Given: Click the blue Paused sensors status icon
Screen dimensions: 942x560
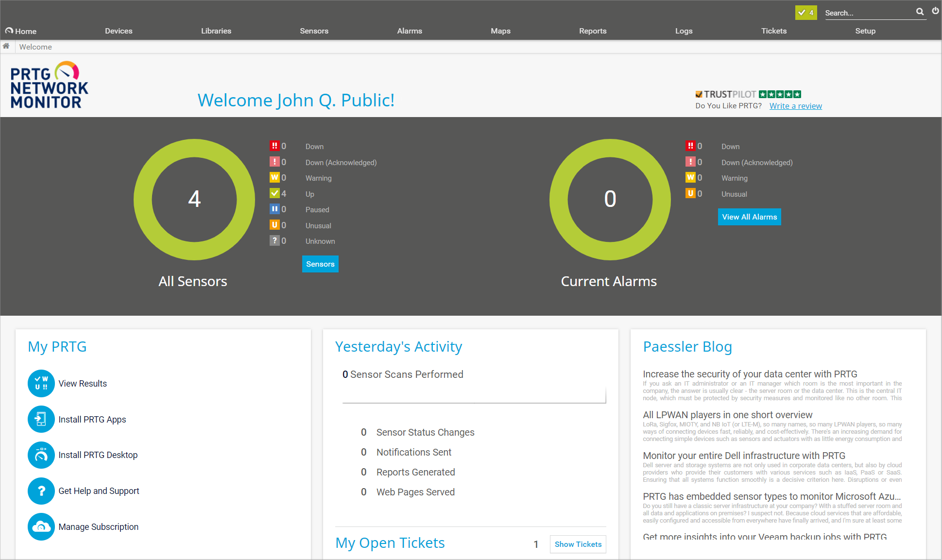Looking at the screenshot, I should (274, 209).
